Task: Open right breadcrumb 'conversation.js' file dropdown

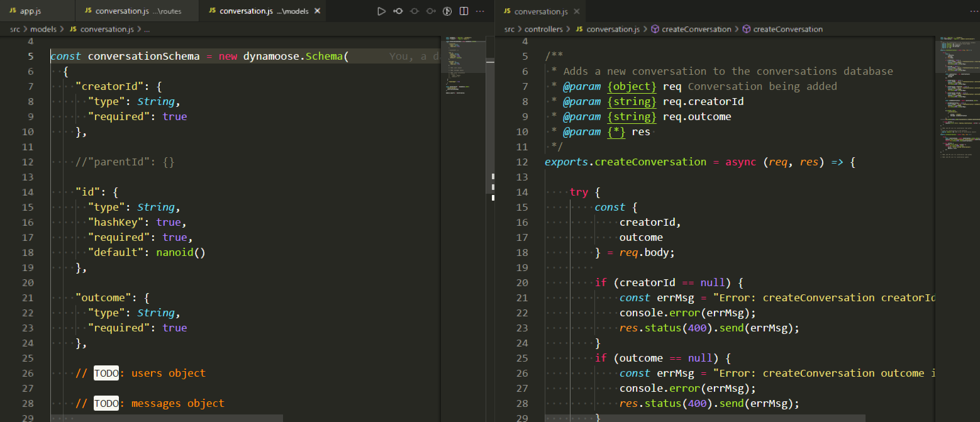Action: pos(613,29)
